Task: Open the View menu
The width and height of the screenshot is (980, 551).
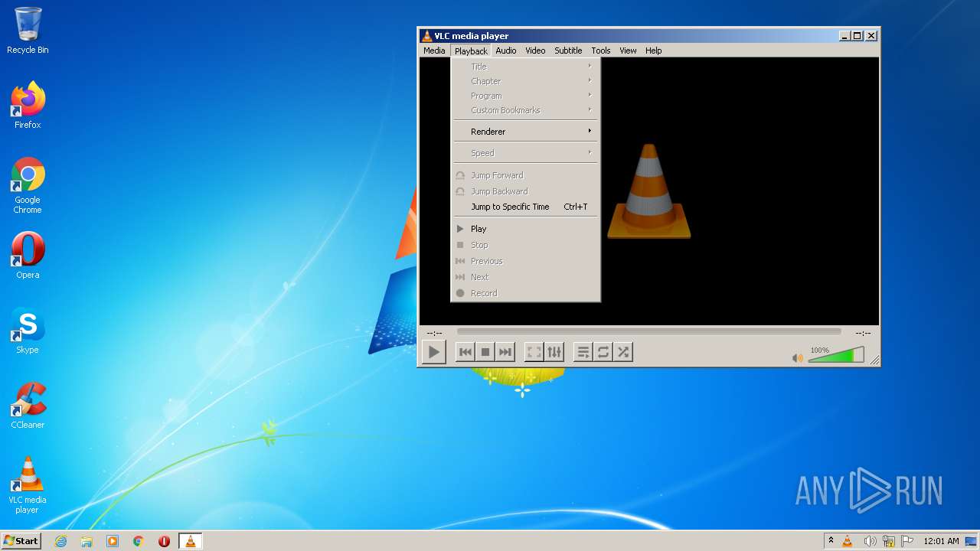Action: point(628,51)
